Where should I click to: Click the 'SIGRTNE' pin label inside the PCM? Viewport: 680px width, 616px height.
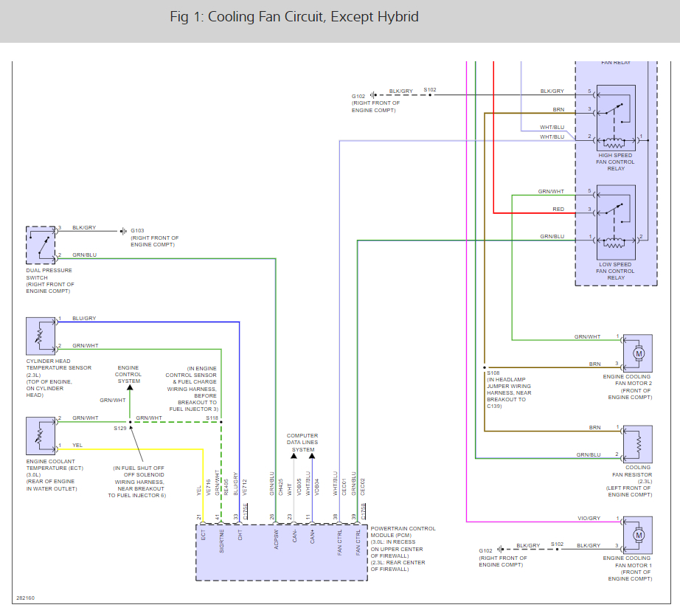pyautogui.click(x=221, y=541)
